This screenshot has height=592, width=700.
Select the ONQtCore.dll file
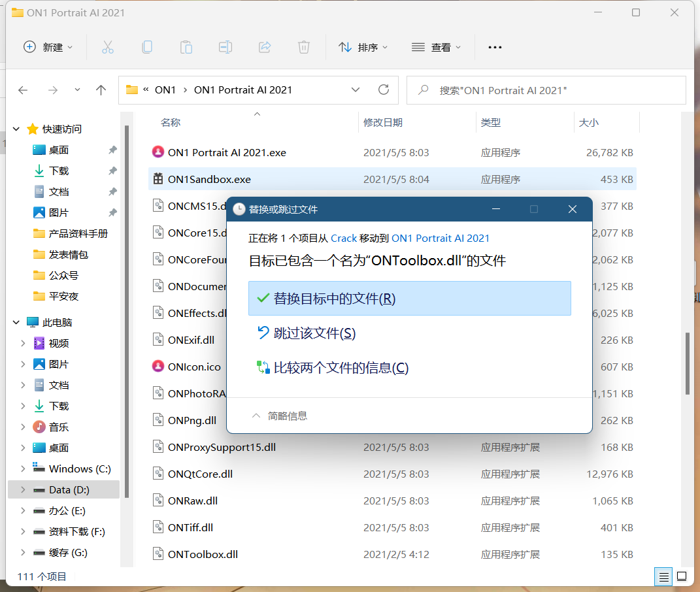click(x=392, y=474)
